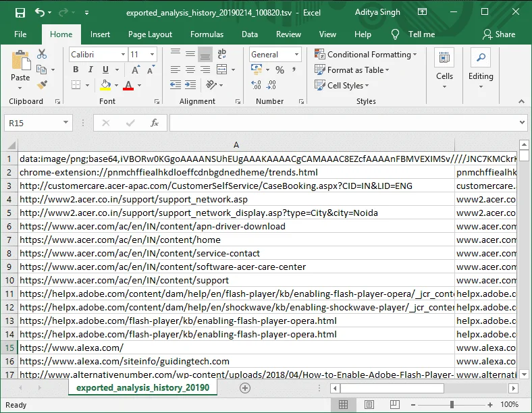Viewport: 532px width, 413px height.
Task: Click the Share button
Action: 499,34
